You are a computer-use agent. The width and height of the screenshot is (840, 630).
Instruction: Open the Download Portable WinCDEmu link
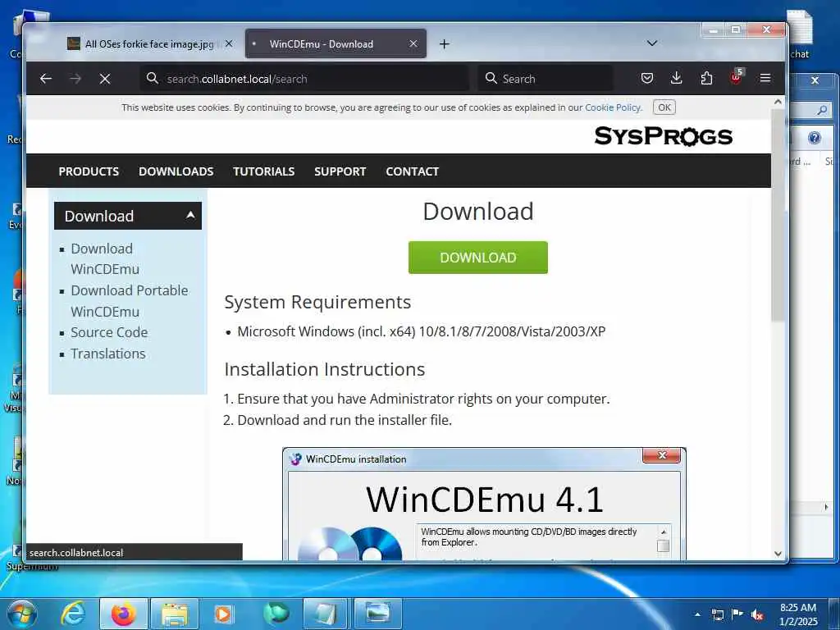130,300
